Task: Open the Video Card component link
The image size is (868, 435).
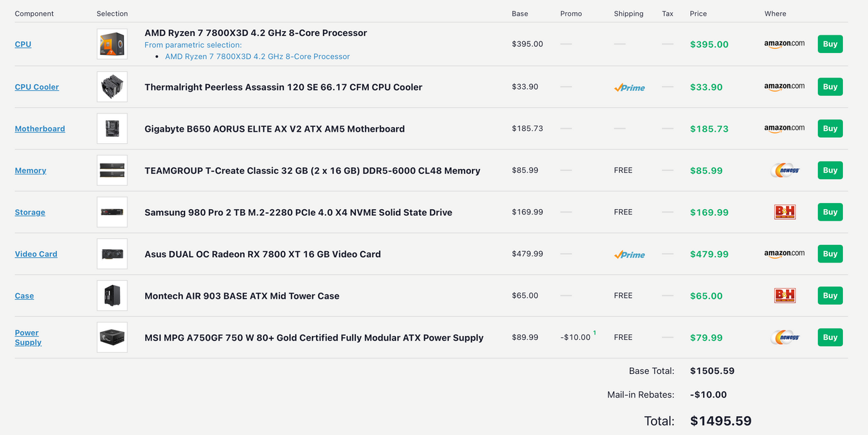Action: tap(36, 254)
